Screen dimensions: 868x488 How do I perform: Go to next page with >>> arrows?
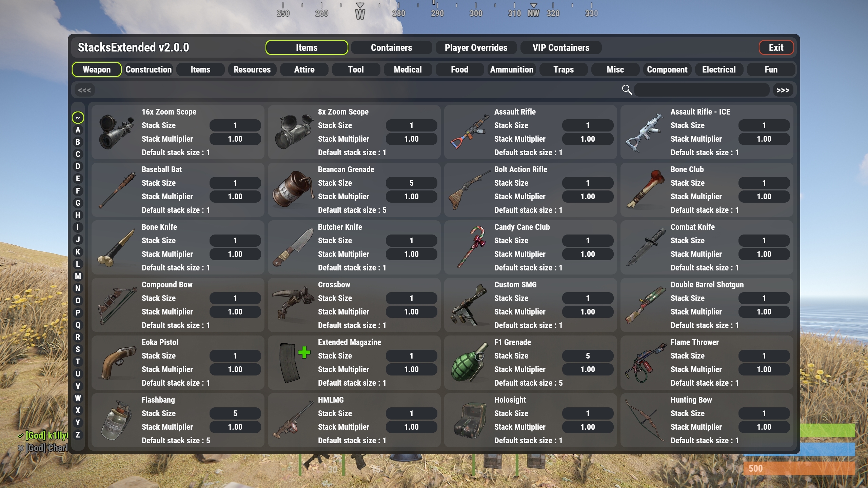(783, 90)
